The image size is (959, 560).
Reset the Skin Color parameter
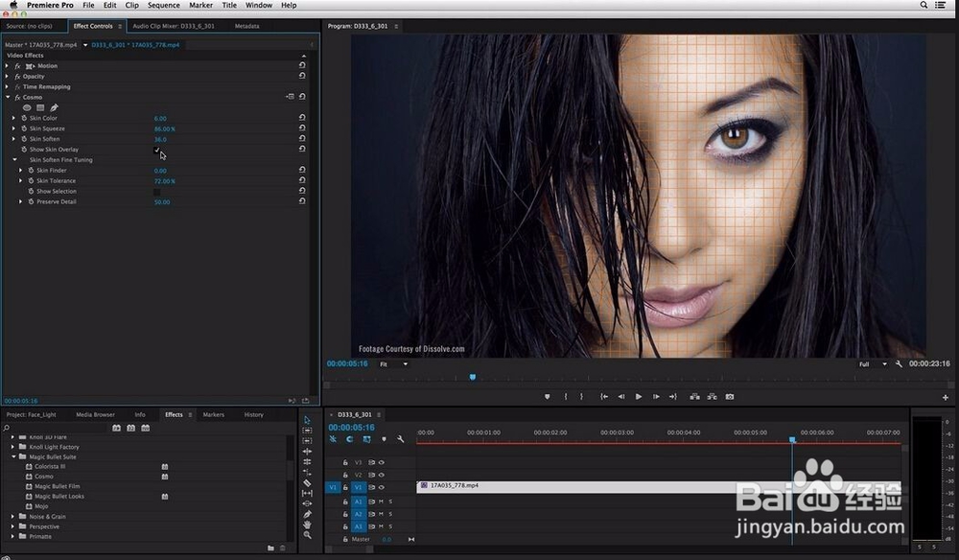(302, 117)
